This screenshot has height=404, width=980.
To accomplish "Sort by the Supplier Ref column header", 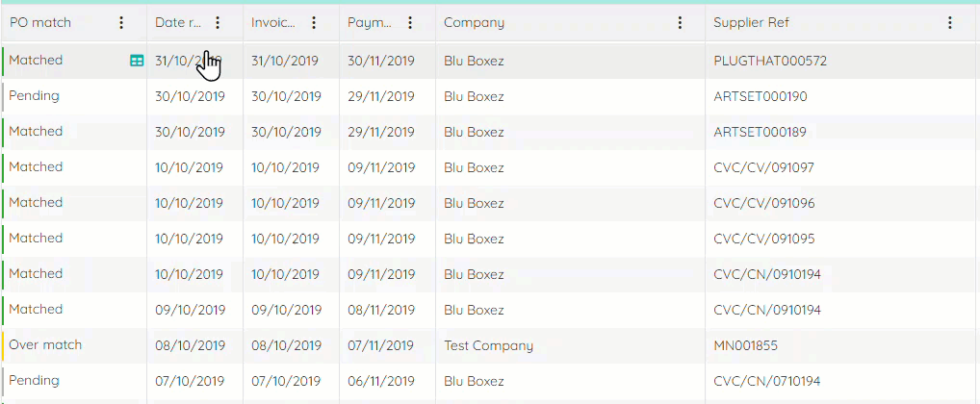I will point(751,23).
